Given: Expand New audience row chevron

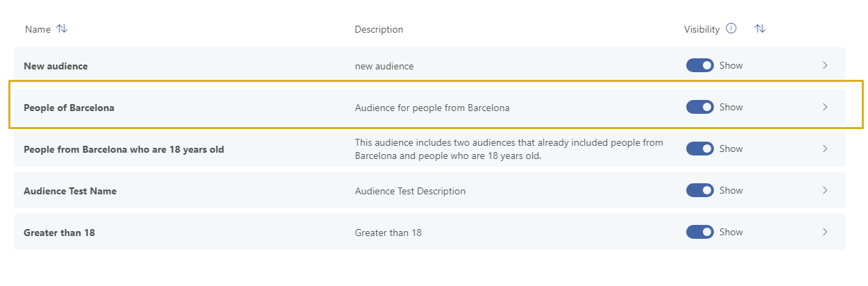Looking at the screenshot, I should tap(825, 65).
